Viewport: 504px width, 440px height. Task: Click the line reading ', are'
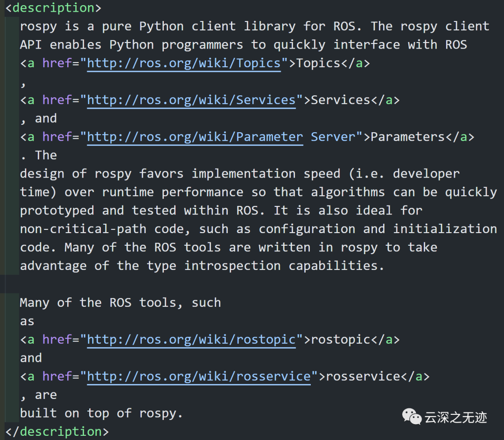[39, 395]
